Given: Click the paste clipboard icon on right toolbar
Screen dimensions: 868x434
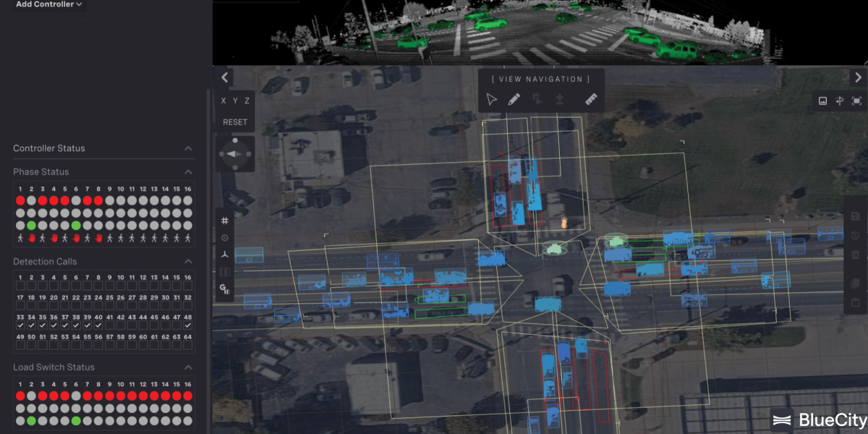Looking at the screenshot, I should (855, 302).
